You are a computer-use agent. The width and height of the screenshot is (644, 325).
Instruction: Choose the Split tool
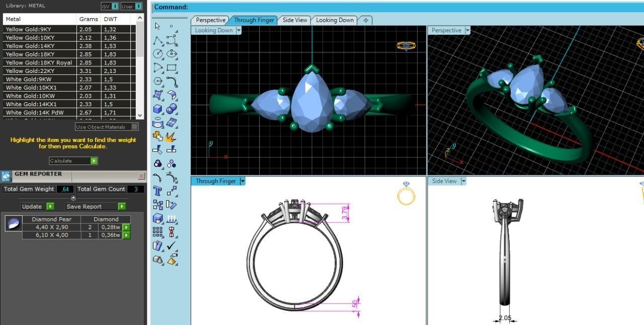[x=172, y=149]
